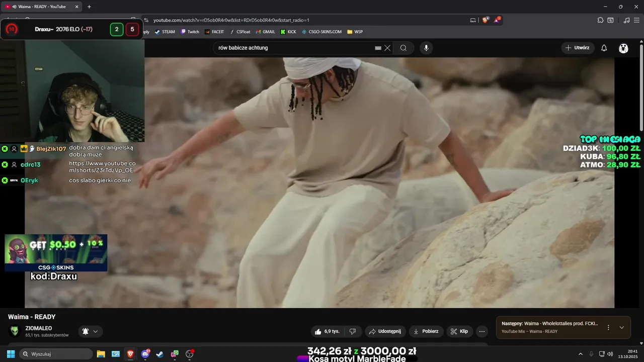Viewport: 644px width, 362px height.
Task: Open the video more actions ellipsis
Action: coord(482,331)
